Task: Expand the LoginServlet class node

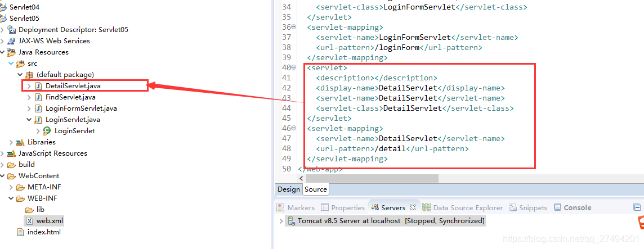Action: (38, 131)
